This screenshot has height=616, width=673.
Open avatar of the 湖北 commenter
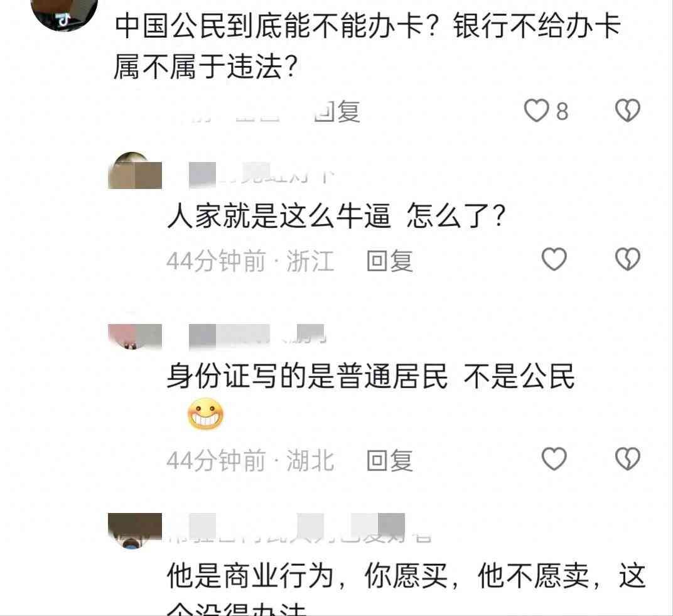135,337
